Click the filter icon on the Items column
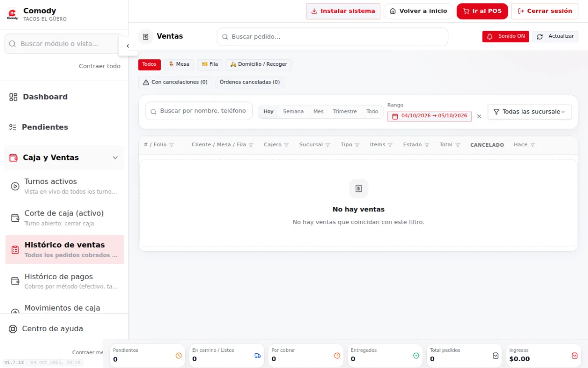The height and width of the screenshot is (368, 588). tap(390, 145)
